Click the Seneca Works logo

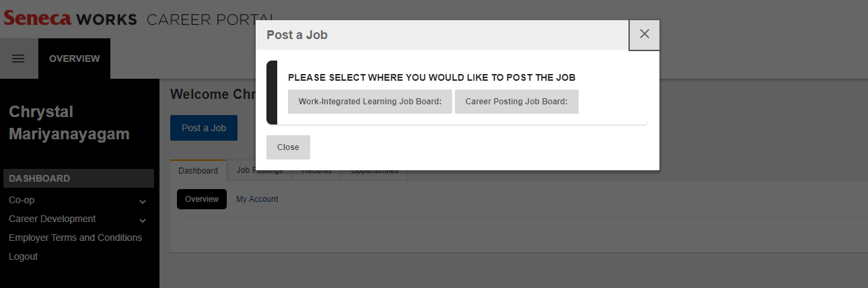[71, 18]
